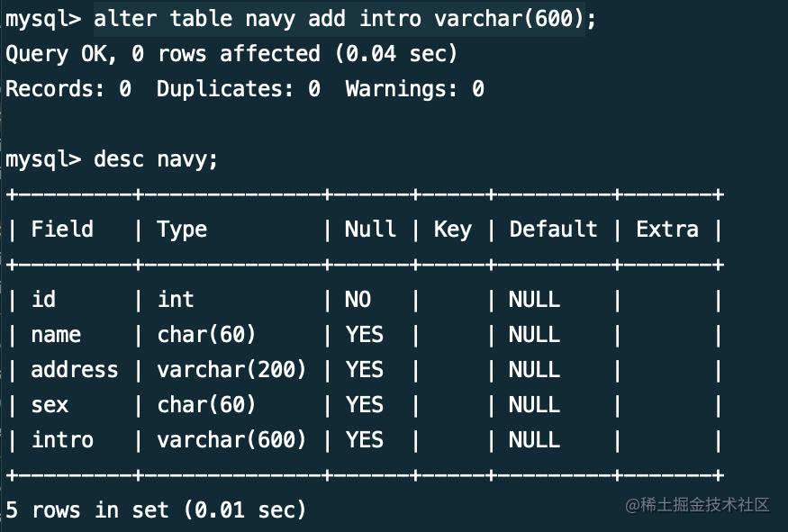This screenshot has width=788, height=532.
Task: Click the 'NO' null value for id
Action: point(358,300)
